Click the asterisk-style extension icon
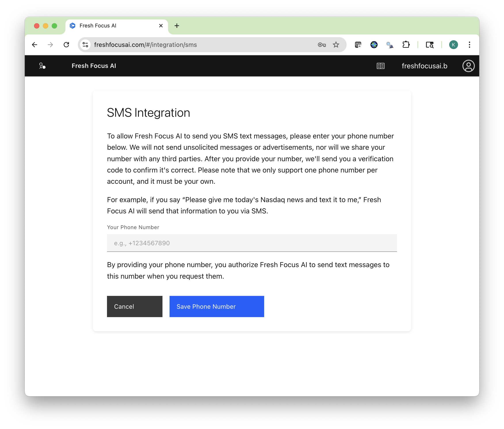The width and height of the screenshot is (504, 429). (374, 44)
